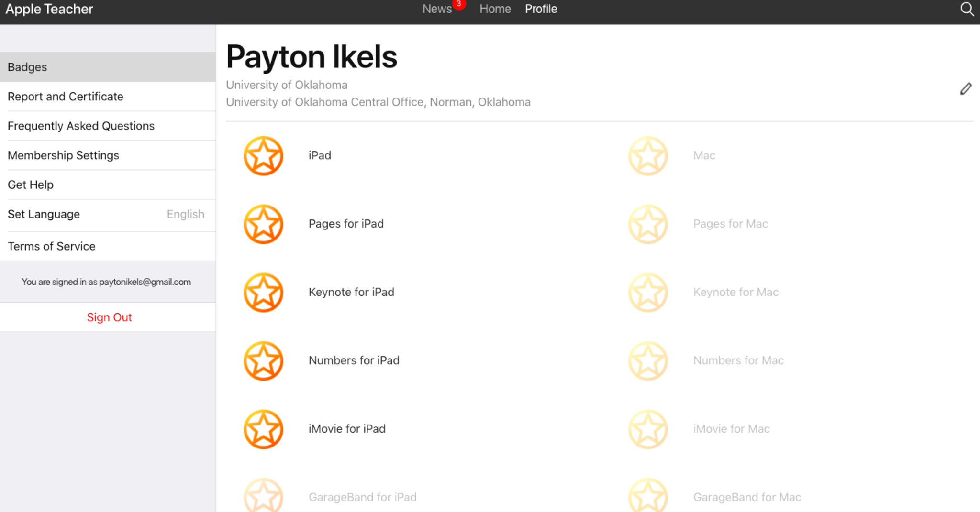Open the iPad star badge
The image size is (980, 512).
[x=264, y=156]
